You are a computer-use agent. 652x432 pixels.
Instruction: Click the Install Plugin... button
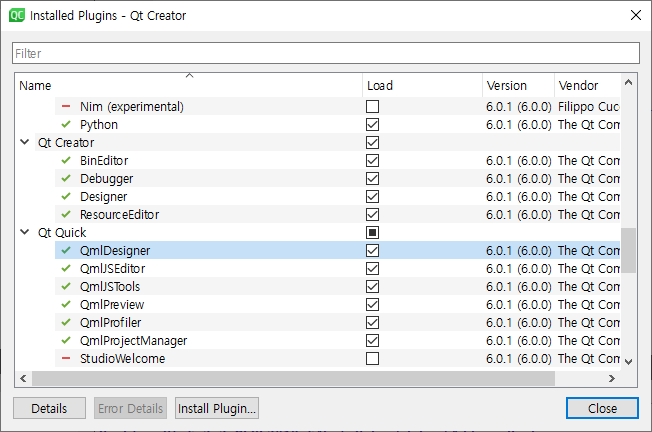217,408
